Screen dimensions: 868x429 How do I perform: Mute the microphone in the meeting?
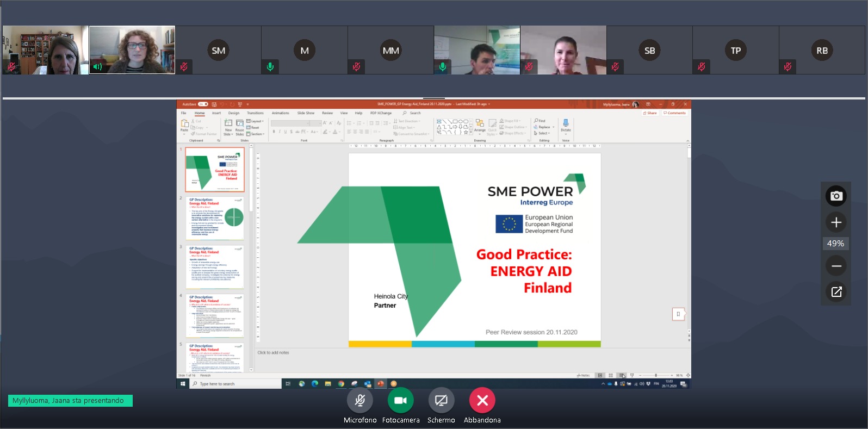(360, 401)
